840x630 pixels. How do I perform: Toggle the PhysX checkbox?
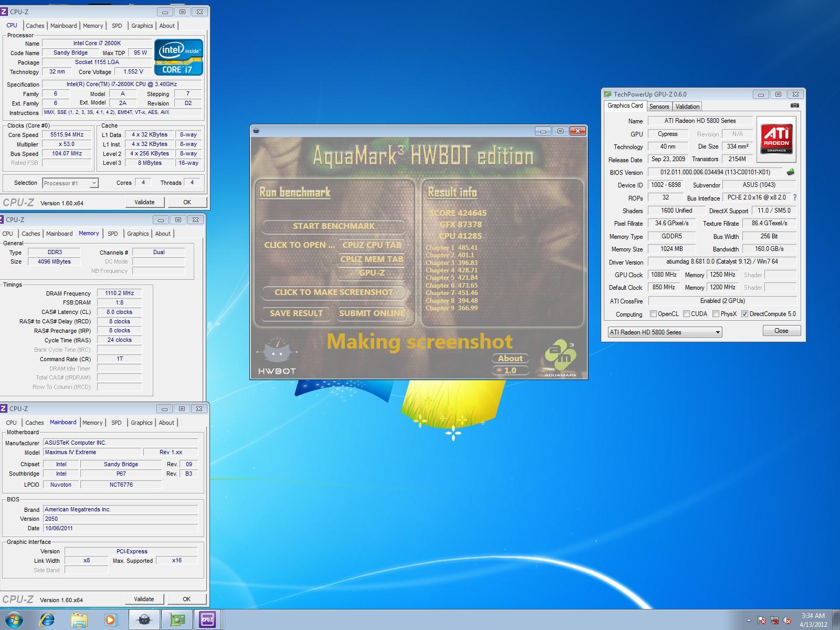[x=716, y=314]
